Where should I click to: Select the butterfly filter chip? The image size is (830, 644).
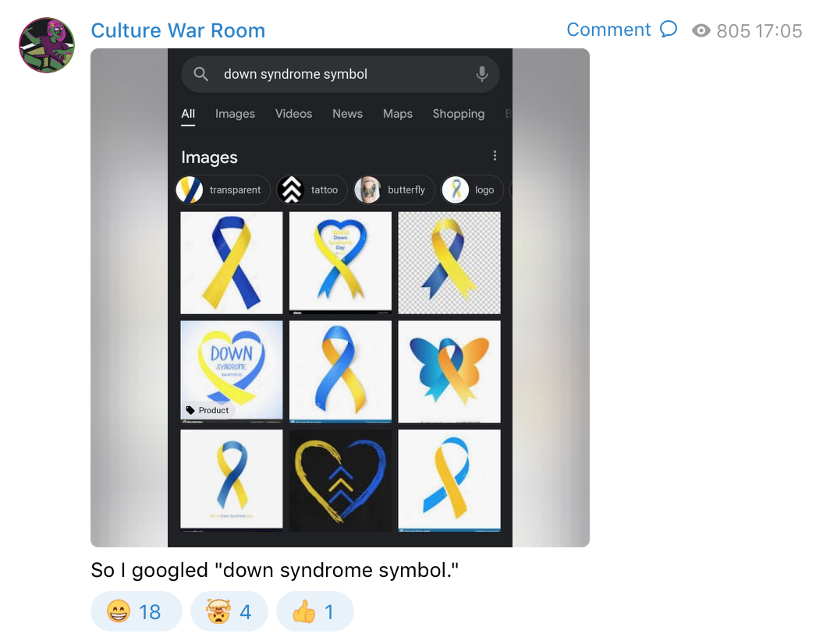tap(394, 190)
